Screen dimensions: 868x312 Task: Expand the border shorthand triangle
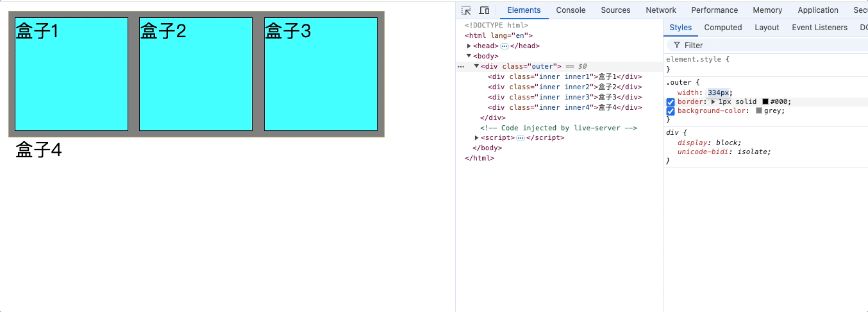click(x=713, y=101)
